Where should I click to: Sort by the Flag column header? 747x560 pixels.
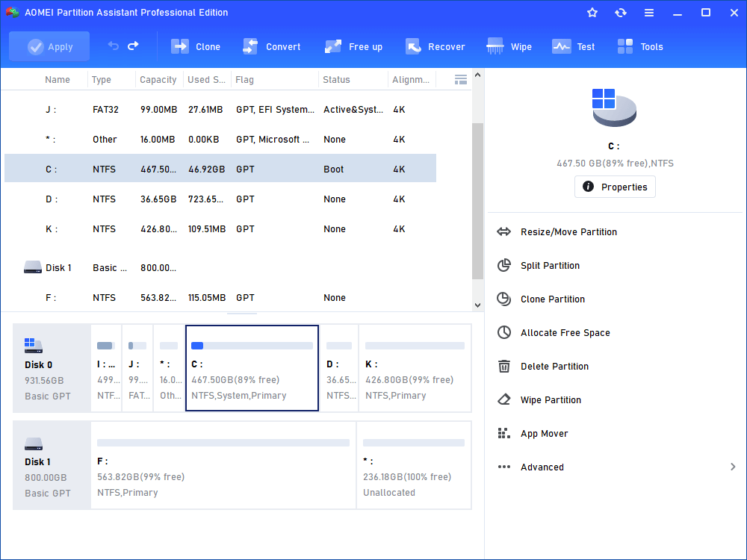pyautogui.click(x=244, y=80)
